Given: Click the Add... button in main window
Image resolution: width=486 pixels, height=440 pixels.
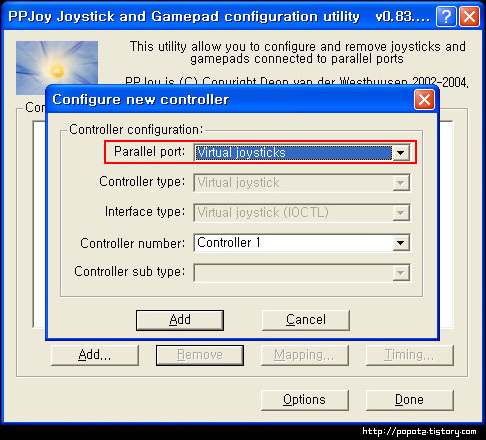Looking at the screenshot, I should [x=95, y=355].
